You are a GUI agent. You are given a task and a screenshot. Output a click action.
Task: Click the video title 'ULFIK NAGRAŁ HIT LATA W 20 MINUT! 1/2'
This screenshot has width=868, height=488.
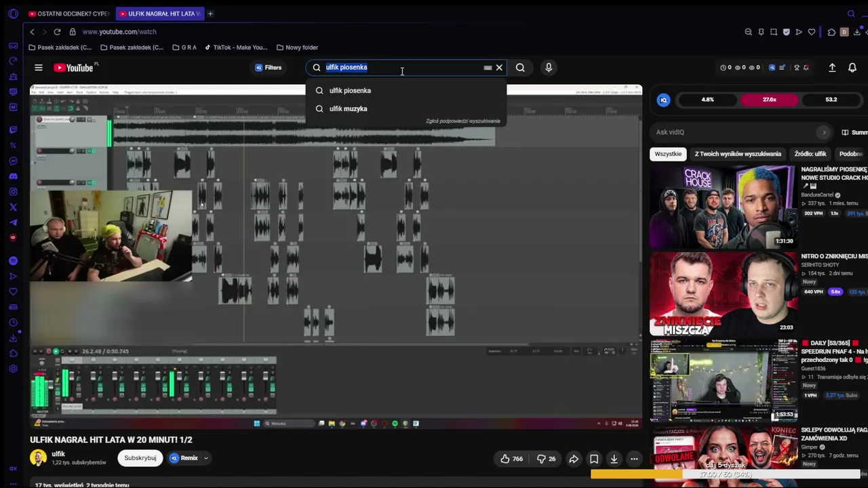(x=111, y=440)
